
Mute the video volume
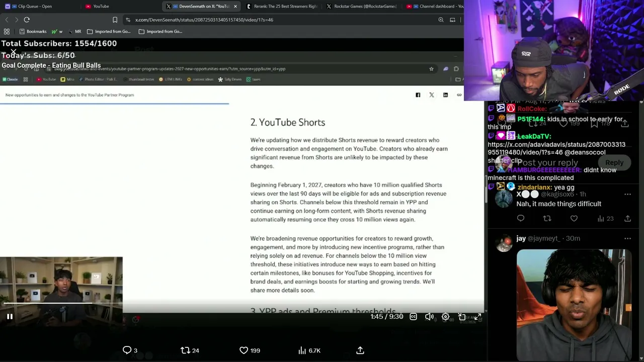pos(429,317)
